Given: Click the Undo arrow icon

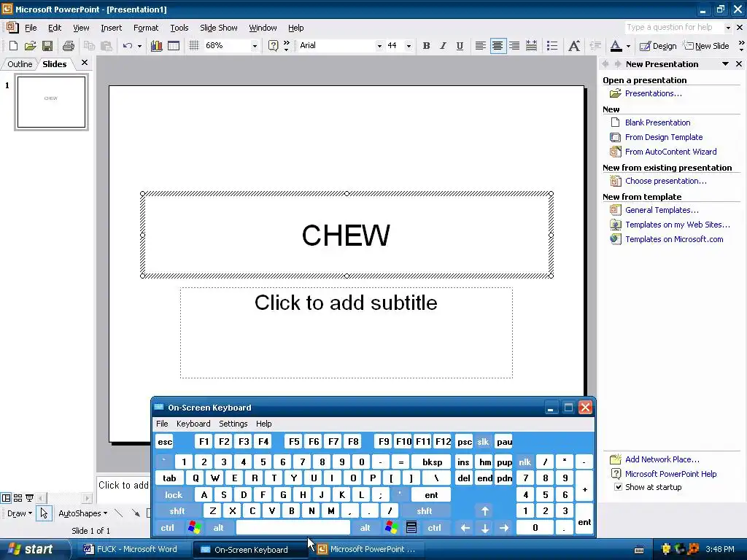Looking at the screenshot, I should (x=127, y=46).
